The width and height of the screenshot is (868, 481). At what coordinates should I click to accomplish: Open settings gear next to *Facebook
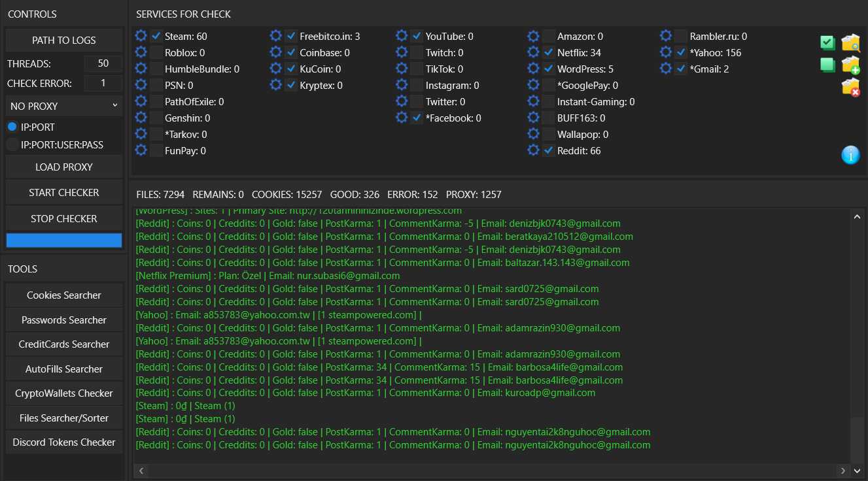[402, 118]
